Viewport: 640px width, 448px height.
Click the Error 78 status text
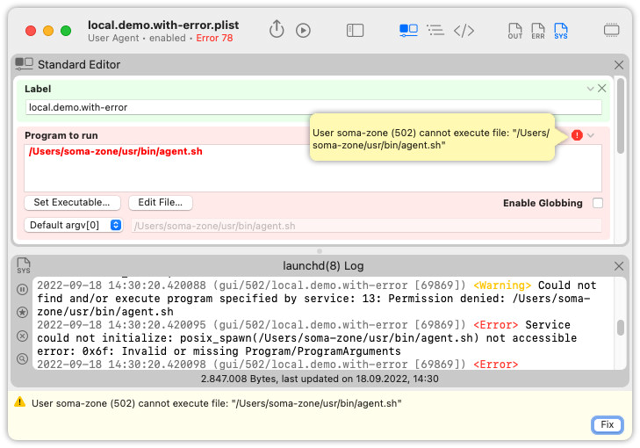click(214, 38)
